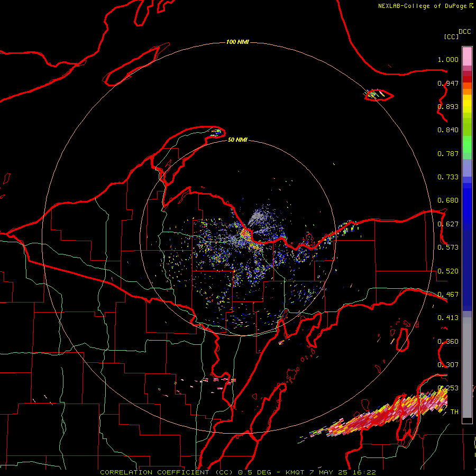476x476 pixels.
Task: Pick the dark red color bar segment
Action: point(467,79)
